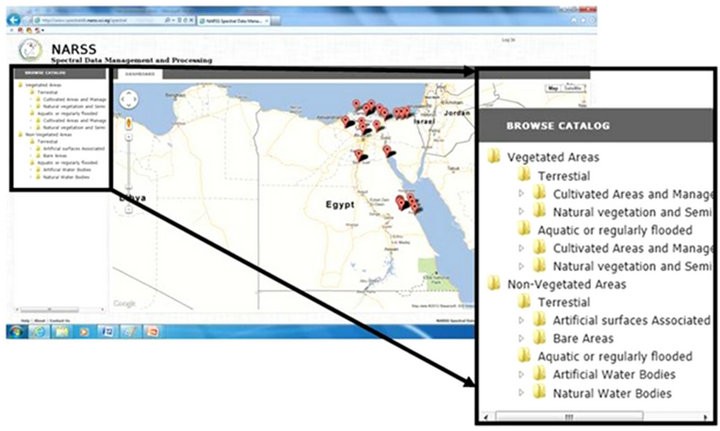Expand Natural vegetation under Vegetated Aquatic, enlarged catalog
This screenshot has height=431, width=720.
(x=521, y=266)
